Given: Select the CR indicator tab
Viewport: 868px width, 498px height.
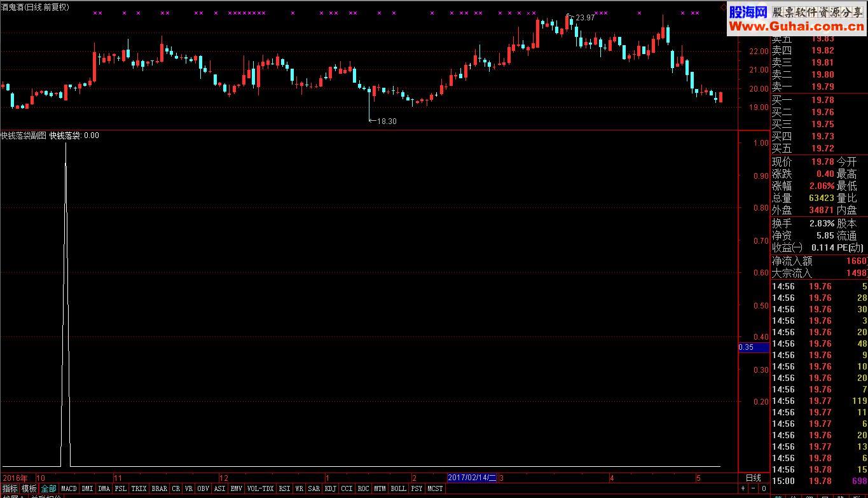Looking at the screenshot, I should tap(176, 488).
